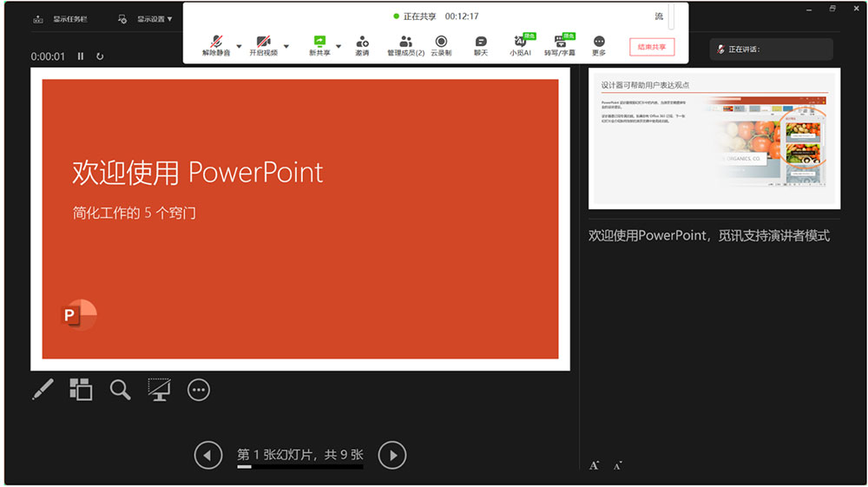Open more slide show options ellipsis
The height and width of the screenshot is (487, 868).
click(x=199, y=390)
